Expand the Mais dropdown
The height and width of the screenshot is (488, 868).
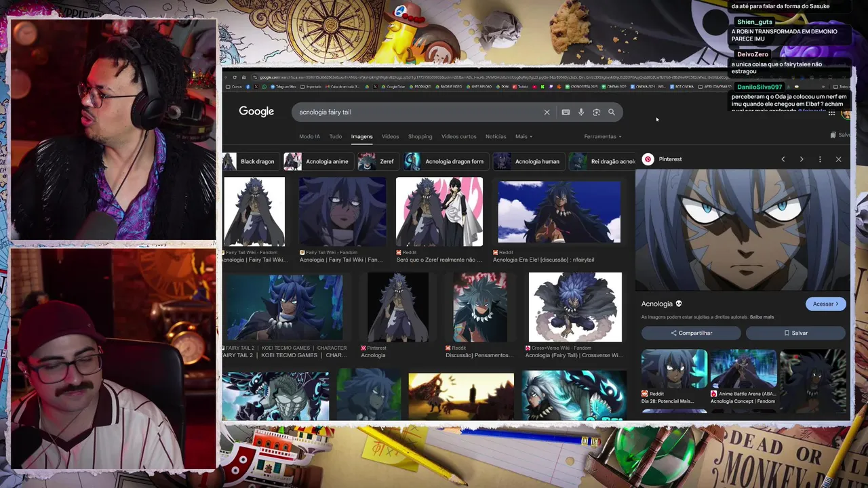tap(524, 136)
